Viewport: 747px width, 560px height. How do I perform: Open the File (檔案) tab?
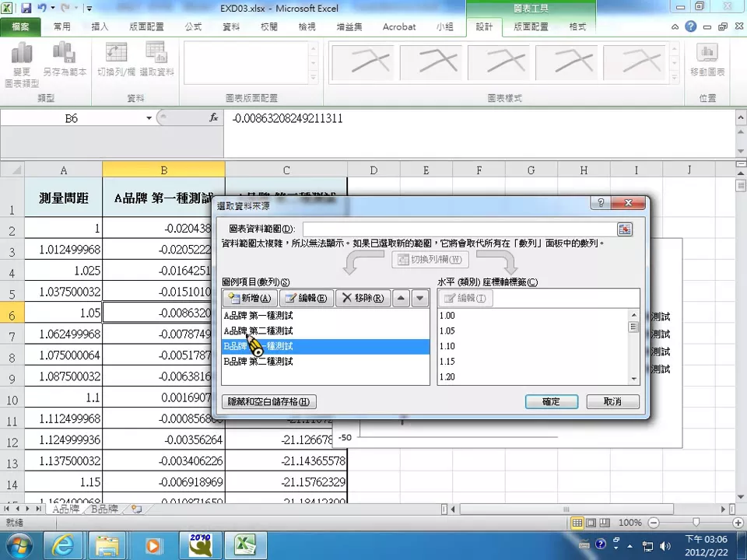pos(20,26)
